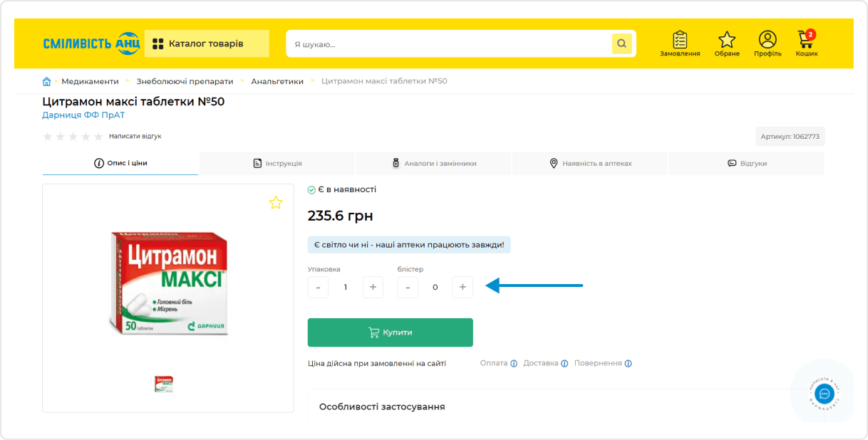Screen dimensions: 868x440
Task: Open the shopping cart (Кошик)
Action: [x=806, y=43]
